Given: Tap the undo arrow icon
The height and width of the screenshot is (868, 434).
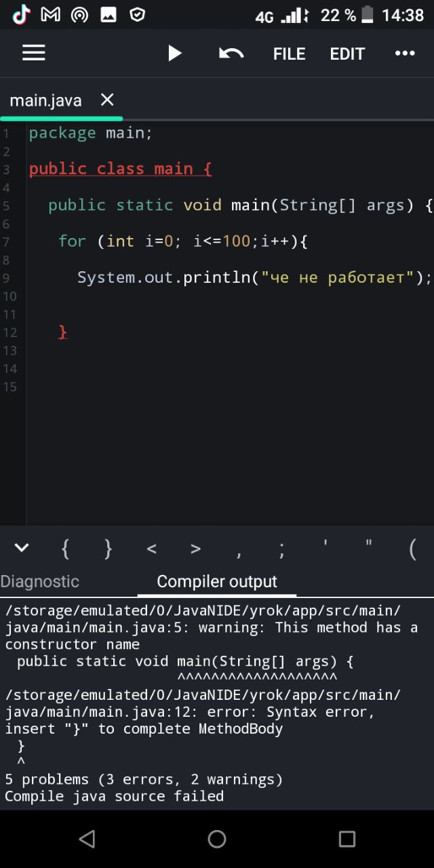Looking at the screenshot, I should [x=231, y=54].
